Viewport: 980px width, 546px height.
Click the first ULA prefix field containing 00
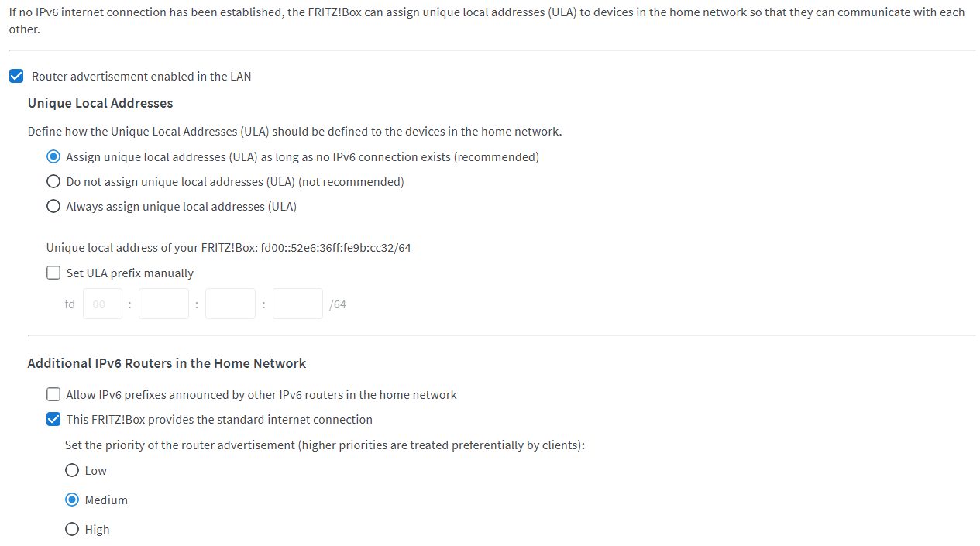(x=102, y=304)
